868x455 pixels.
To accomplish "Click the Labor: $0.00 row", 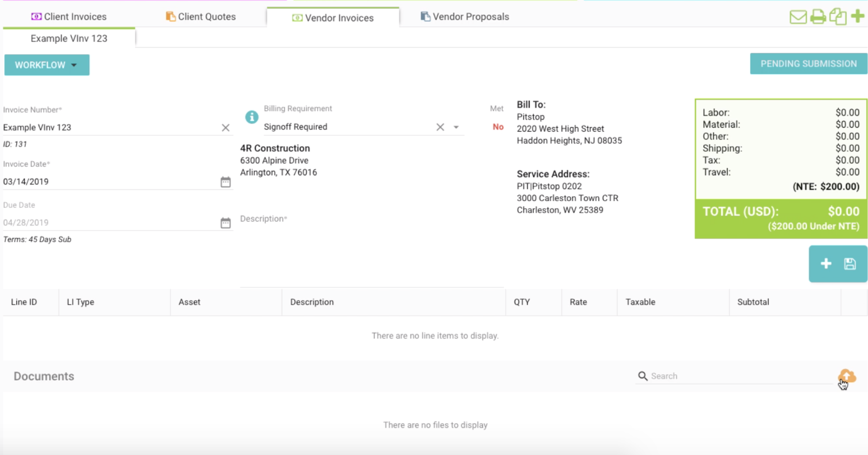I will (x=781, y=113).
